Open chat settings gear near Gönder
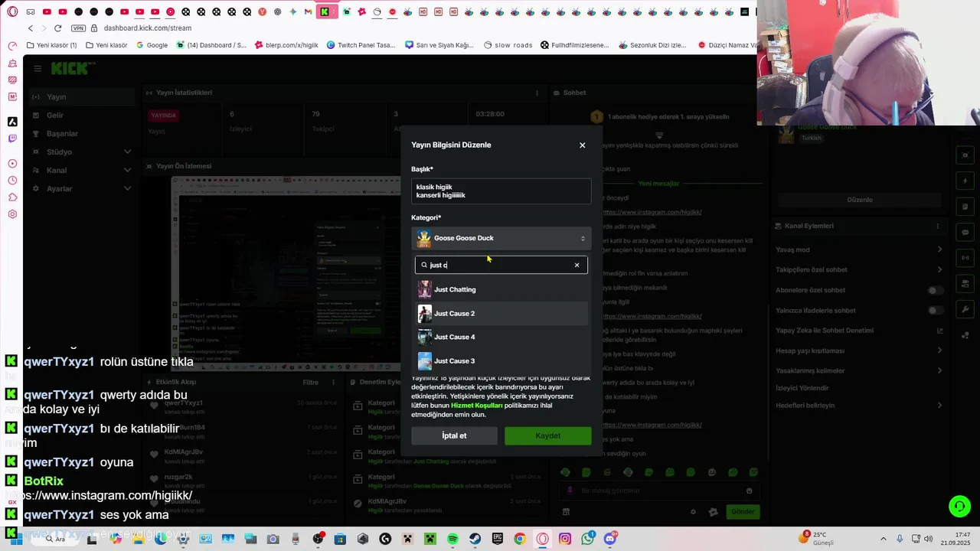Viewport: 980px width, 551px height. (x=694, y=512)
